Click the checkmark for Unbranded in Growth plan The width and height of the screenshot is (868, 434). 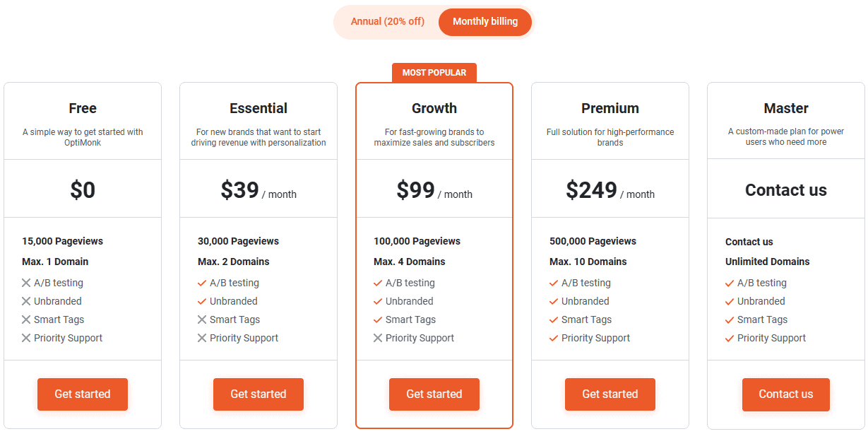click(x=377, y=300)
